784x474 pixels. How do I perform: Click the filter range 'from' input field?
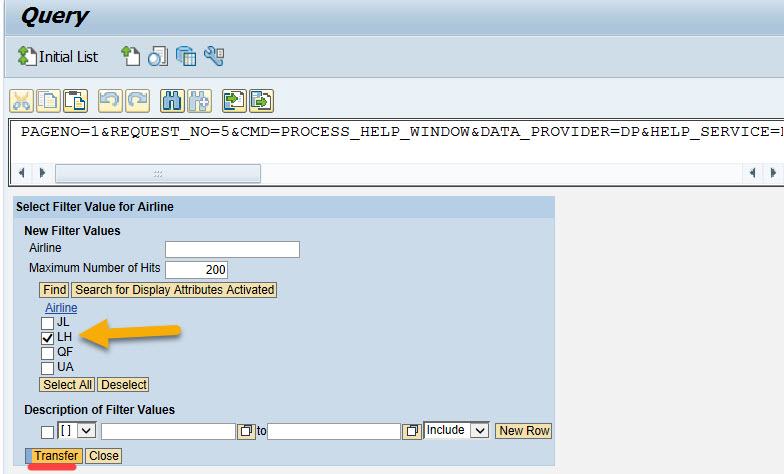click(x=168, y=431)
